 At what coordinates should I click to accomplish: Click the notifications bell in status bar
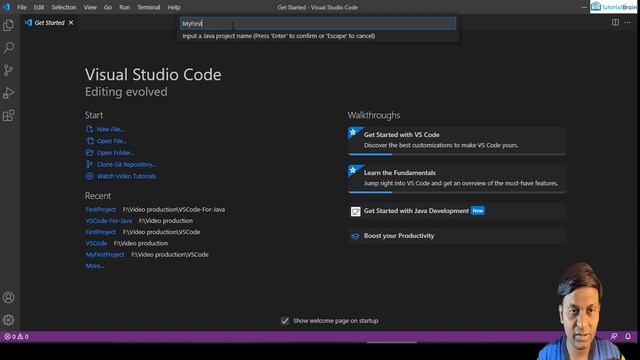click(x=628, y=337)
